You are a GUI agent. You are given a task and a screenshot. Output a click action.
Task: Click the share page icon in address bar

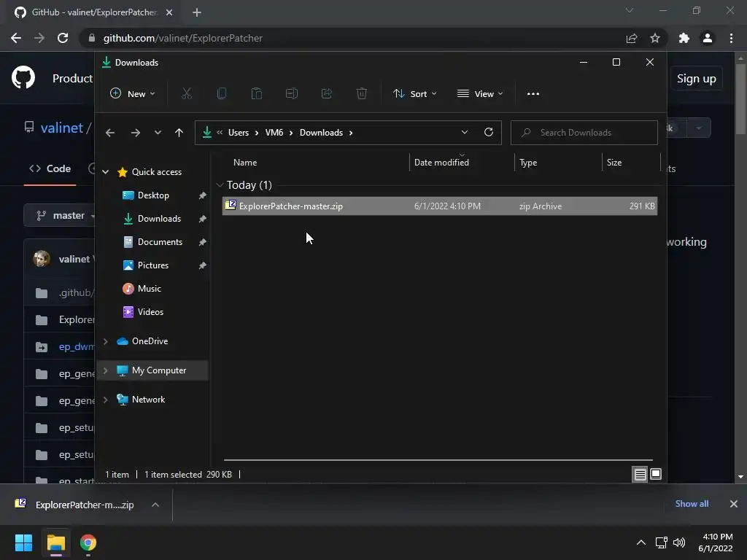[x=632, y=38]
